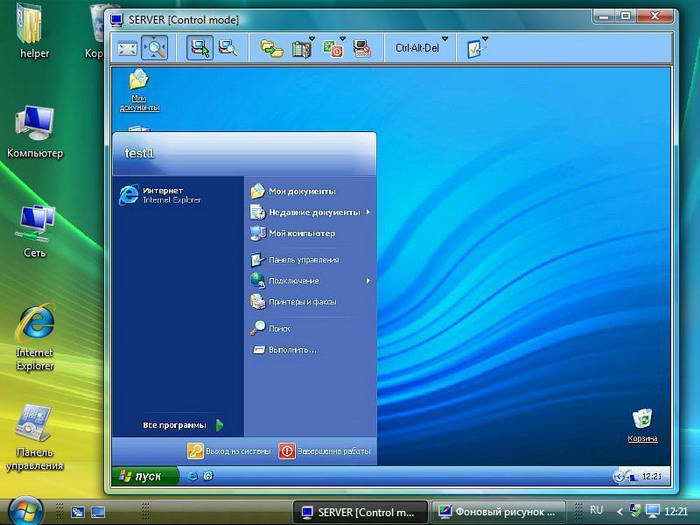Send Ctrl-Alt-Del to the remote computer
Image resolution: width=700 pixels, height=525 pixels.
[417, 48]
